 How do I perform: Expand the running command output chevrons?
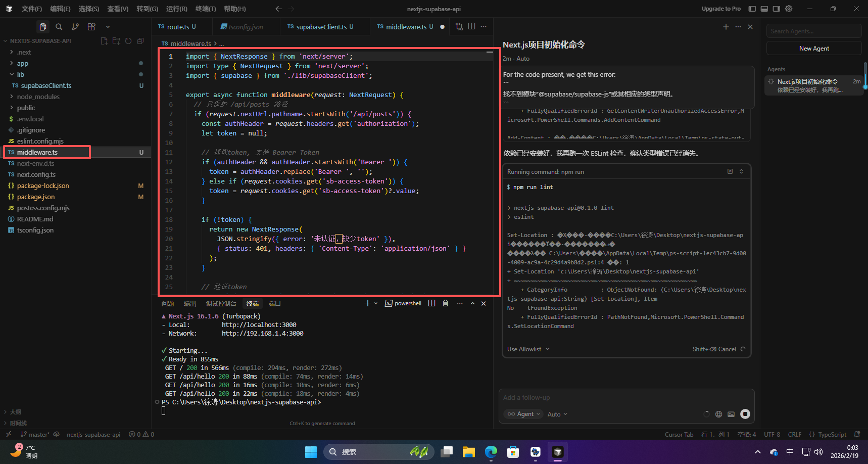coord(741,171)
